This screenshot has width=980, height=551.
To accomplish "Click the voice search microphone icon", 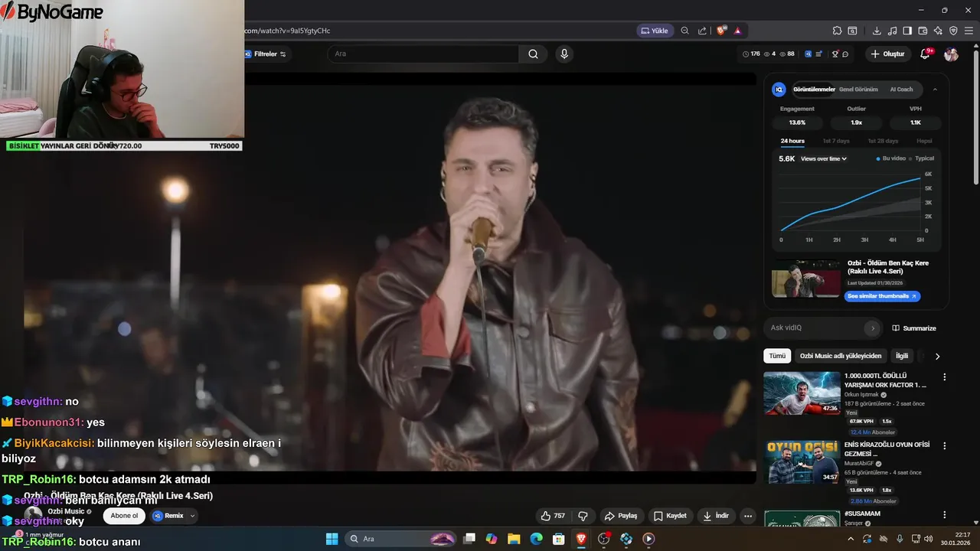I will [x=564, y=54].
